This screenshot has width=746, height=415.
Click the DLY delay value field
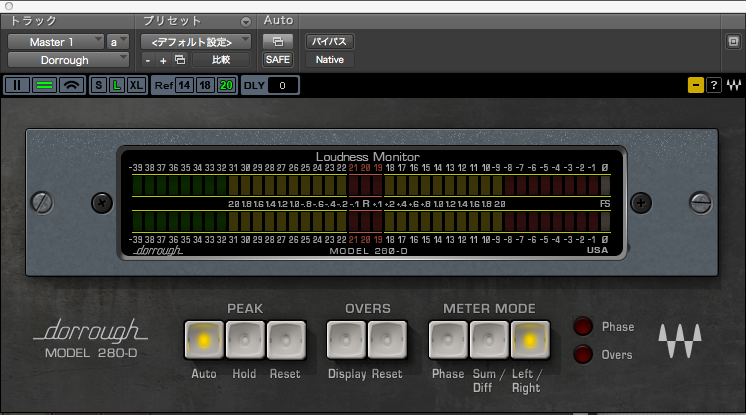(283, 86)
